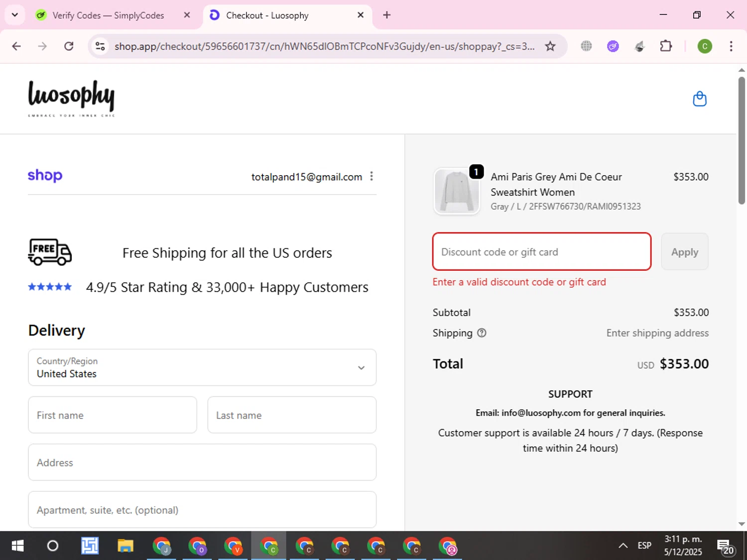Switch to Verify Codes — SimplyCodes tab
747x560 pixels.
pos(108,15)
